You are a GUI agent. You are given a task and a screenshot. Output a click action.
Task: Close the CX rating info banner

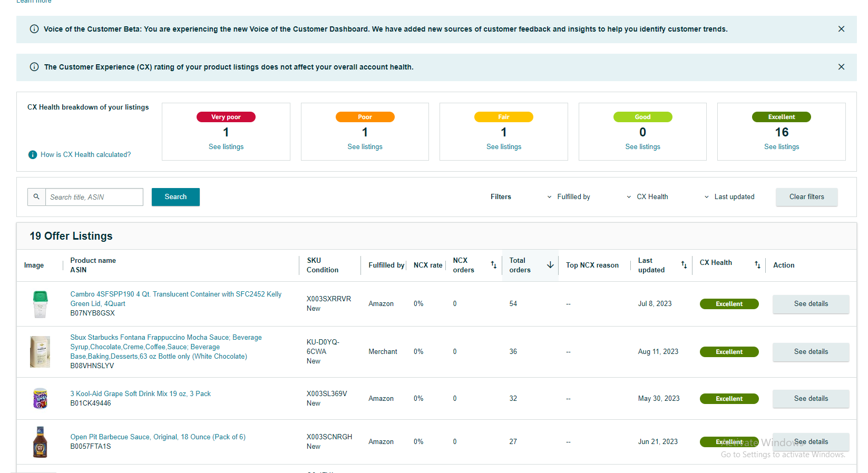[841, 67]
